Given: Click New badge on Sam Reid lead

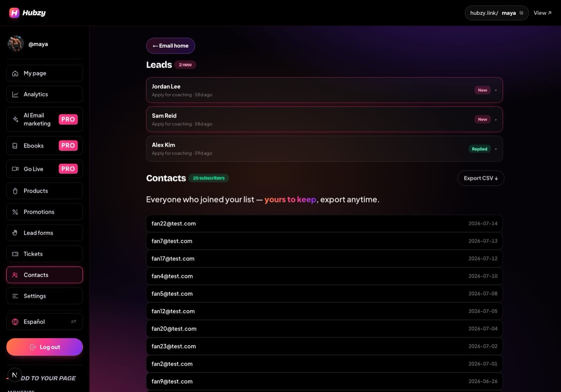Looking at the screenshot, I should pyautogui.click(x=482, y=119).
